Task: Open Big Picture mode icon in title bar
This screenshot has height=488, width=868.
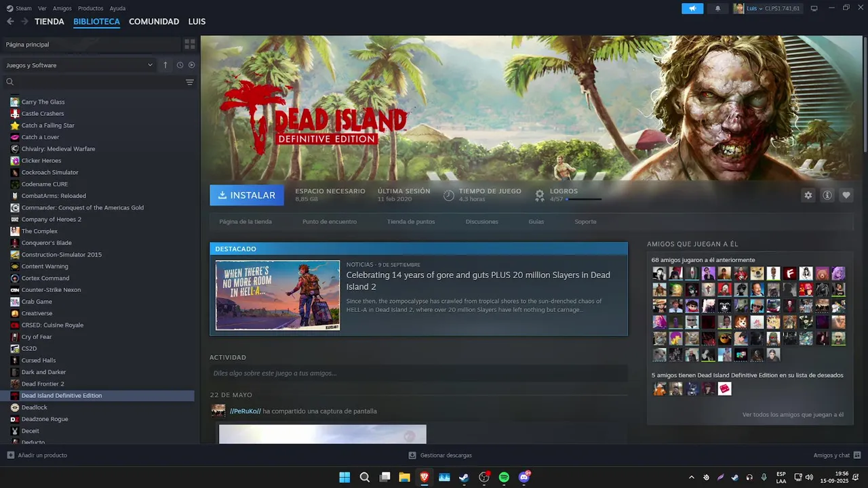Action: pyautogui.click(x=814, y=8)
